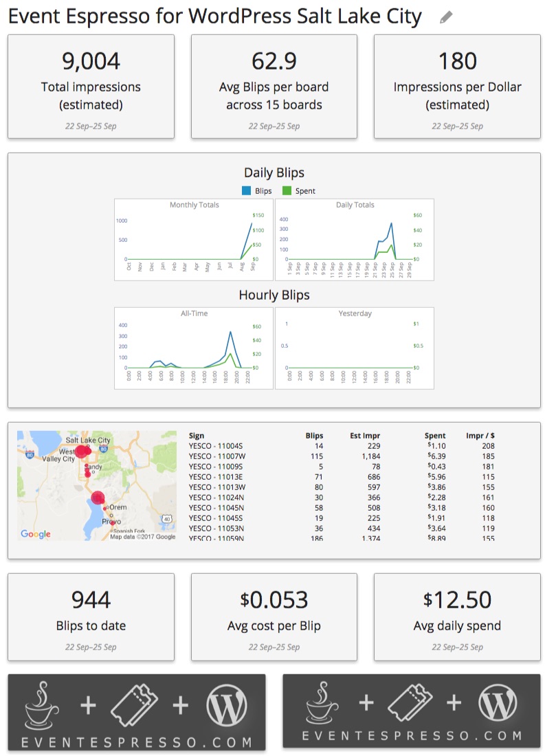Click the $0.053 Avg cost per Blip card

coord(274,617)
